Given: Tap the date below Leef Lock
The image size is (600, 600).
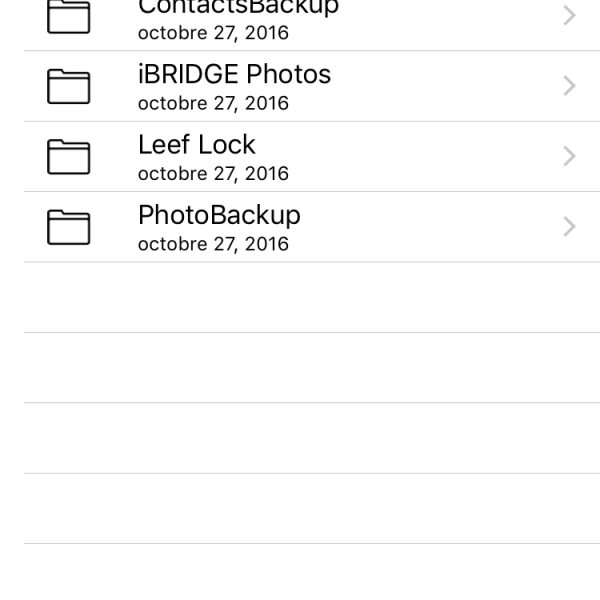Looking at the screenshot, I should point(213,174).
